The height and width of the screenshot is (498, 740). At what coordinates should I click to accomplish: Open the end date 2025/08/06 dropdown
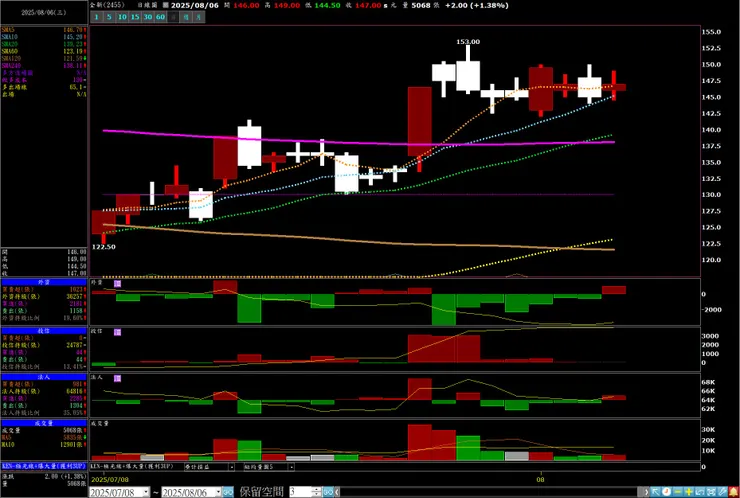point(218,492)
